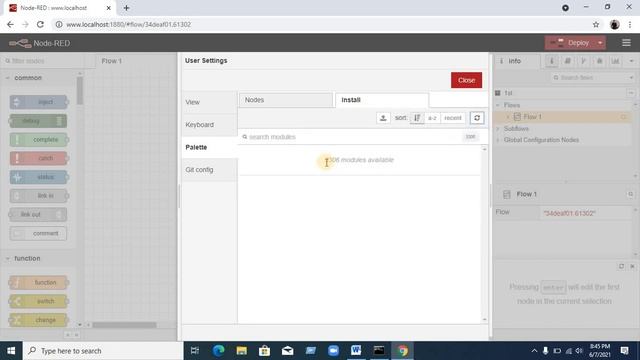Sort modules alphabetically with a-z

[x=432, y=118]
